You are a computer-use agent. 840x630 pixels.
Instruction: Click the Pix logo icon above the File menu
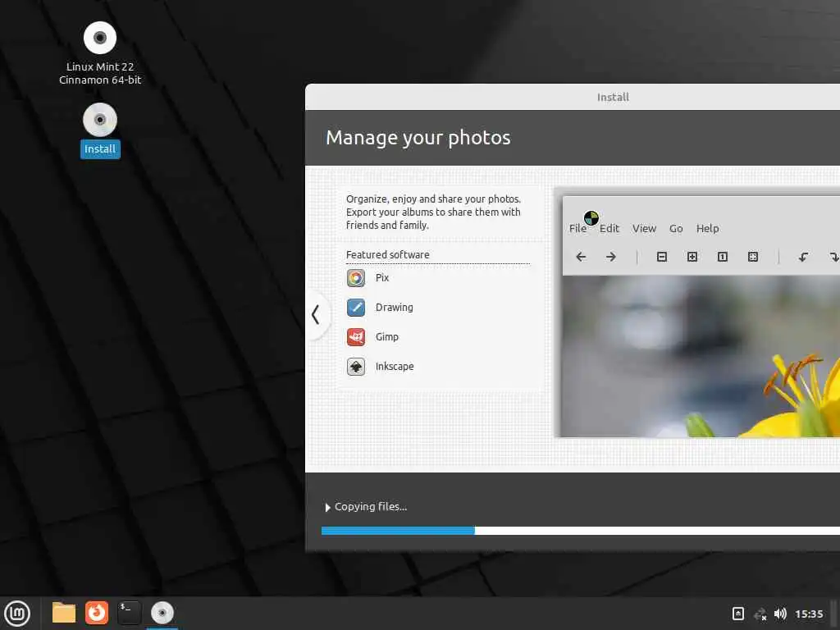coord(591,218)
